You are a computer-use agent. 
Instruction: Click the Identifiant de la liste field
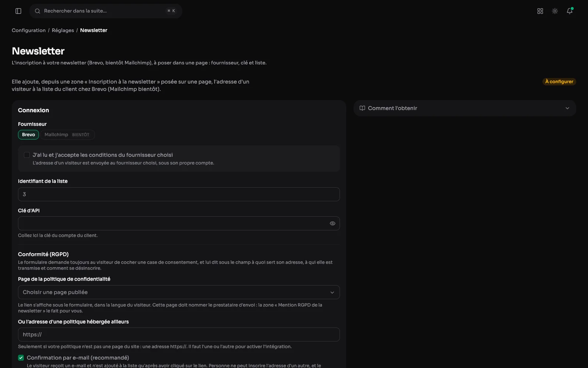click(179, 194)
